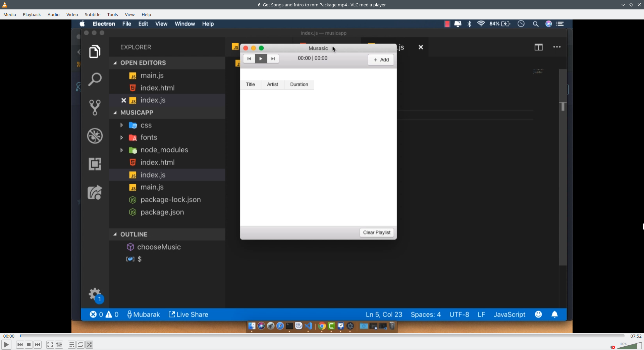Open the Live Share activity icon
The width and height of the screenshot is (644, 350).
[x=95, y=192]
